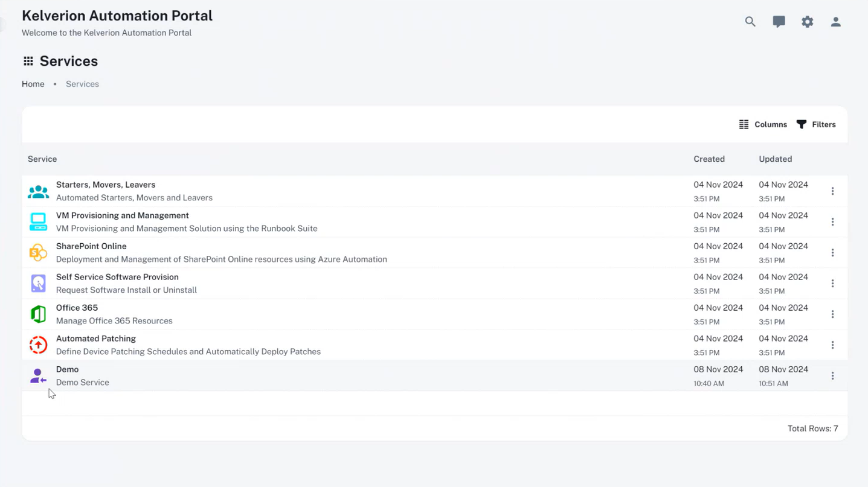Open the Self Service Software Provision service

tap(117, 277)
